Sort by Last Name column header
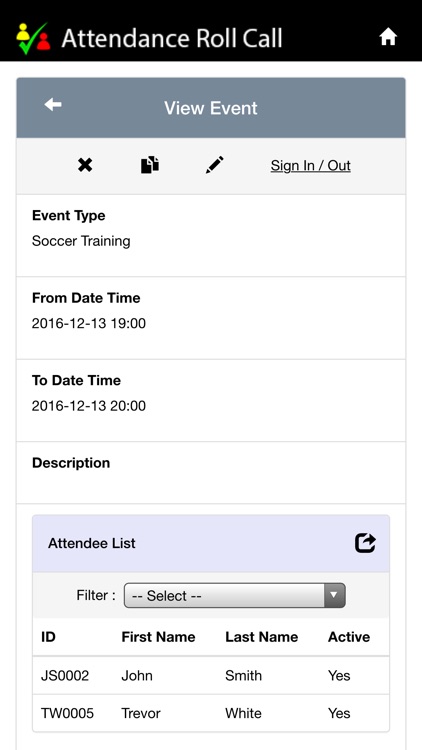 point(262,637)
